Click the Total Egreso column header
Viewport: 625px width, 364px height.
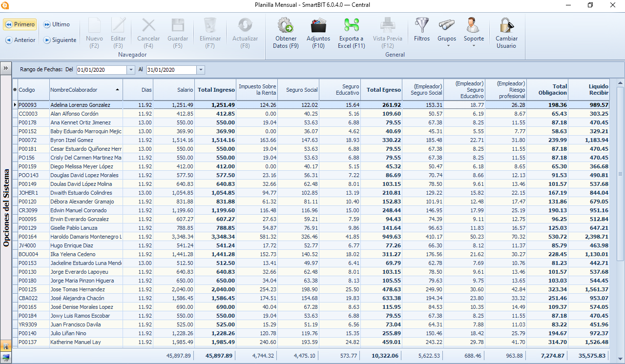[381, 90]
